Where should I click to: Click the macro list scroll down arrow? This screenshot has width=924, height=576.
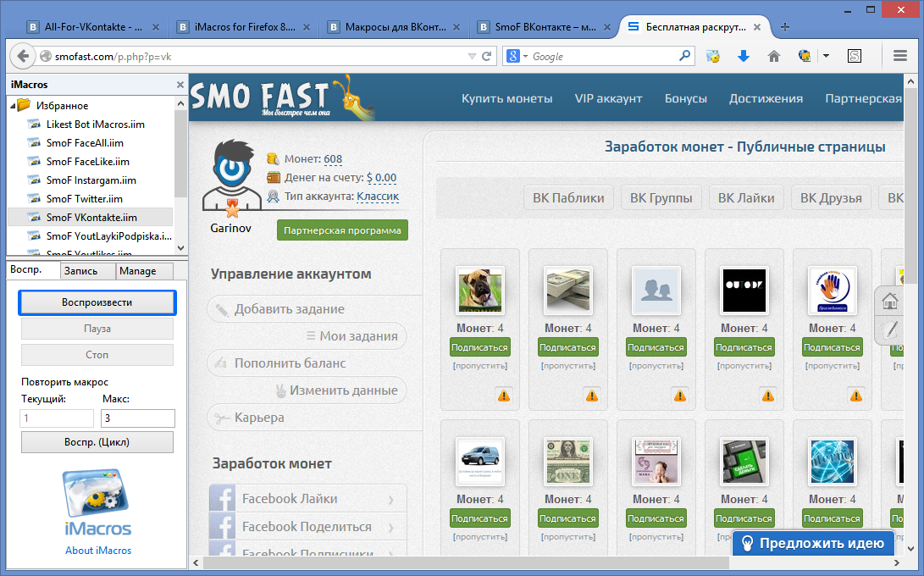181,247
